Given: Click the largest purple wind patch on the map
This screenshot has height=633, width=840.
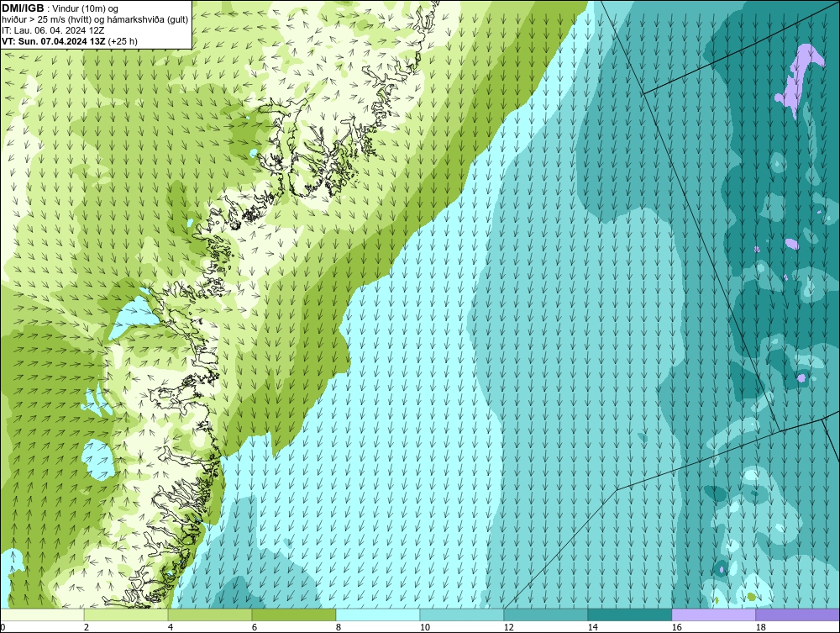Looking at the screenshot, I should click(x=797, y=81).
